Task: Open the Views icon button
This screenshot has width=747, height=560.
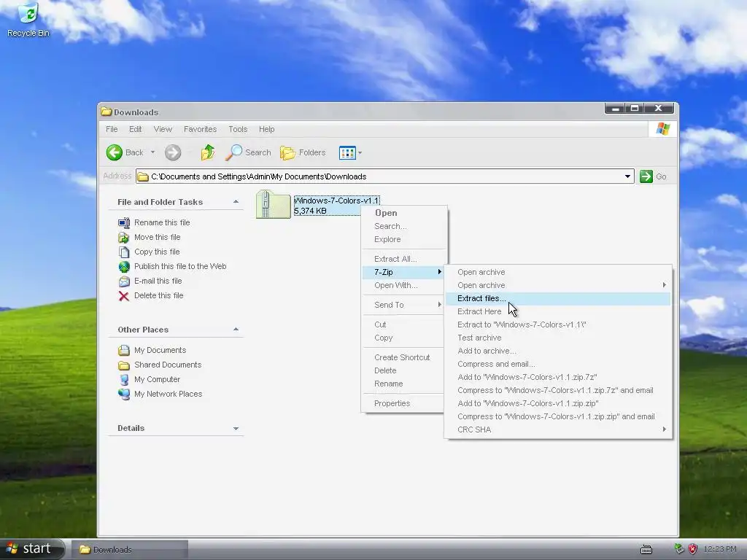Action: click(347, 153)
